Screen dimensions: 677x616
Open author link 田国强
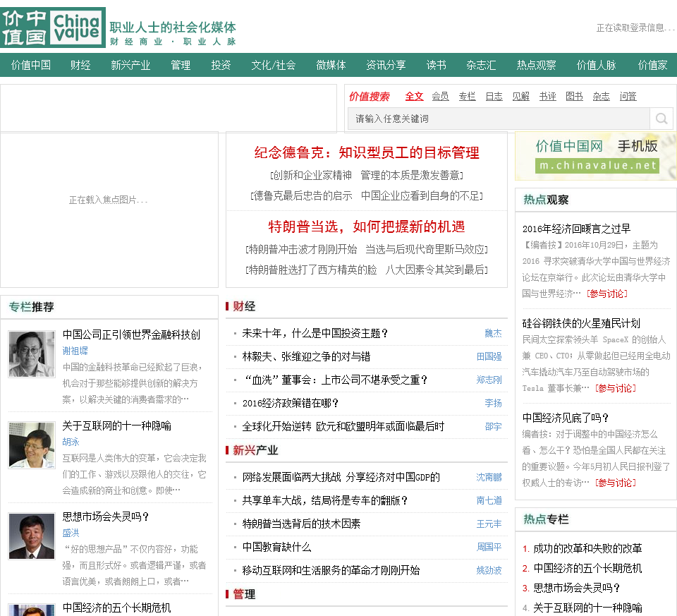pos(489,356)
